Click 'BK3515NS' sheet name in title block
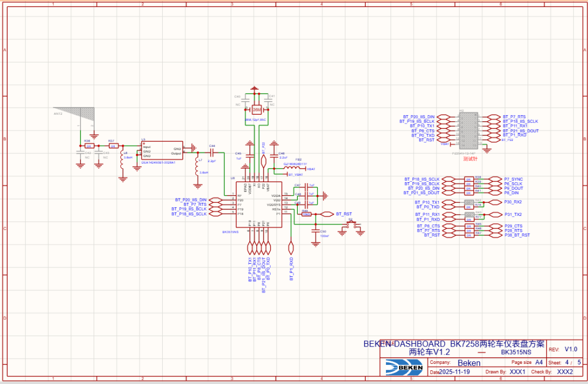The image size is (588, 384). click(x=516, y=352)
